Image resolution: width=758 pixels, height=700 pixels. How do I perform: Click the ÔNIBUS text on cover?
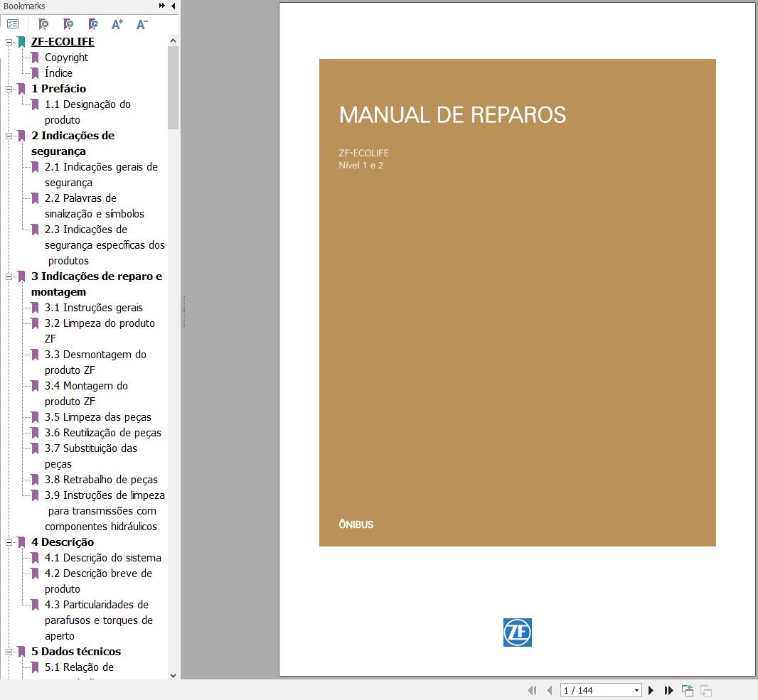tap(356, 524)
